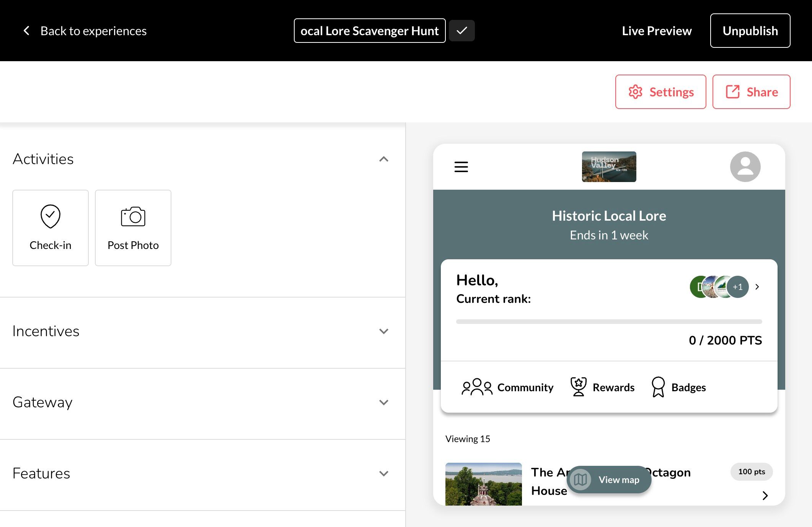The image size is (812, 527).
Task: Open Live Preview
Action: [x=656, y=31]
